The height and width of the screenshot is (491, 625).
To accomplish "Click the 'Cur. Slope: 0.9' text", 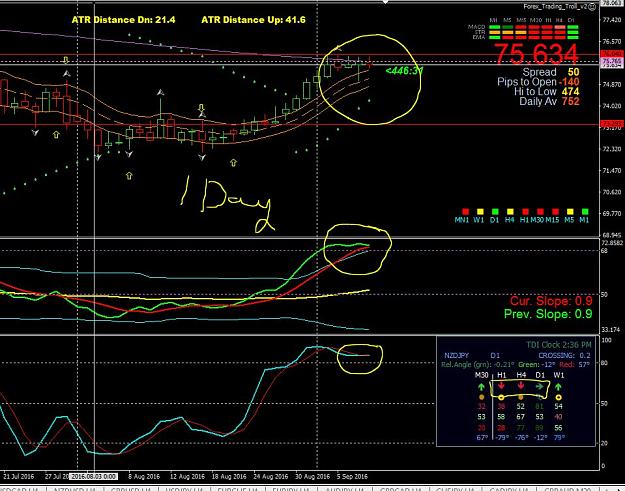I will pyautogui.click(x=551, y=301).
